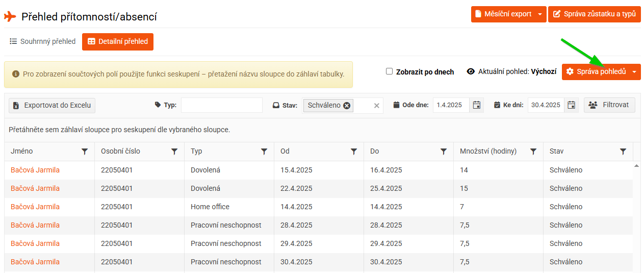The image size is (644, 273).
Task: Open the Typ filter combo box
Action: tap(221, 105)
